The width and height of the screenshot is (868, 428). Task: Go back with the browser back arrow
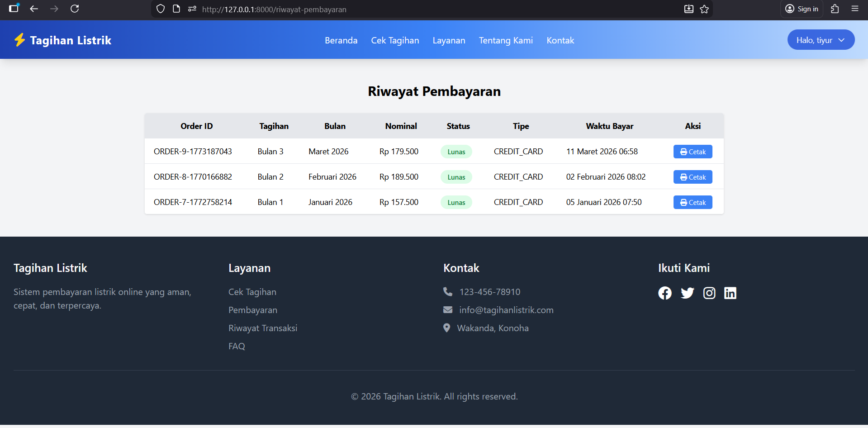pos(34,9)
